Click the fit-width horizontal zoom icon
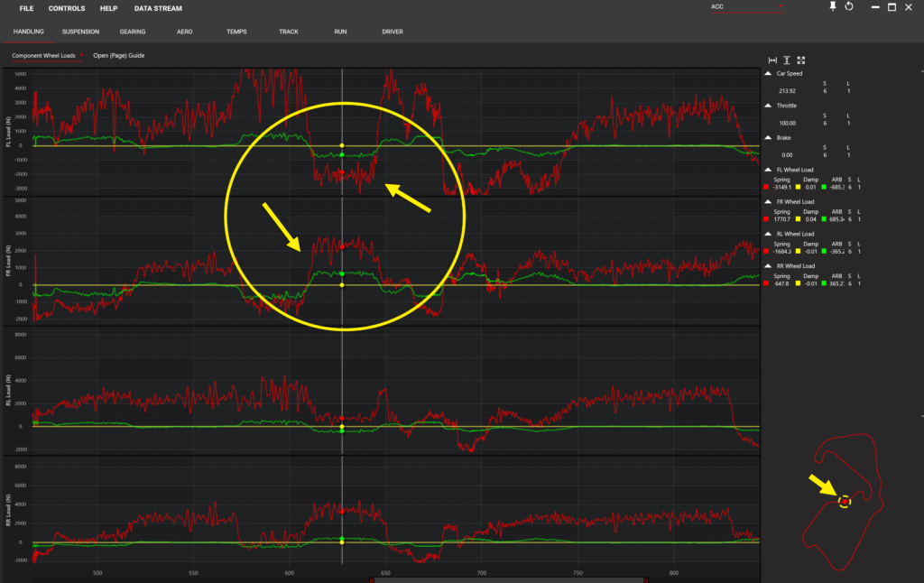Screen dimensions: 924x583 (x=772, y=60)
